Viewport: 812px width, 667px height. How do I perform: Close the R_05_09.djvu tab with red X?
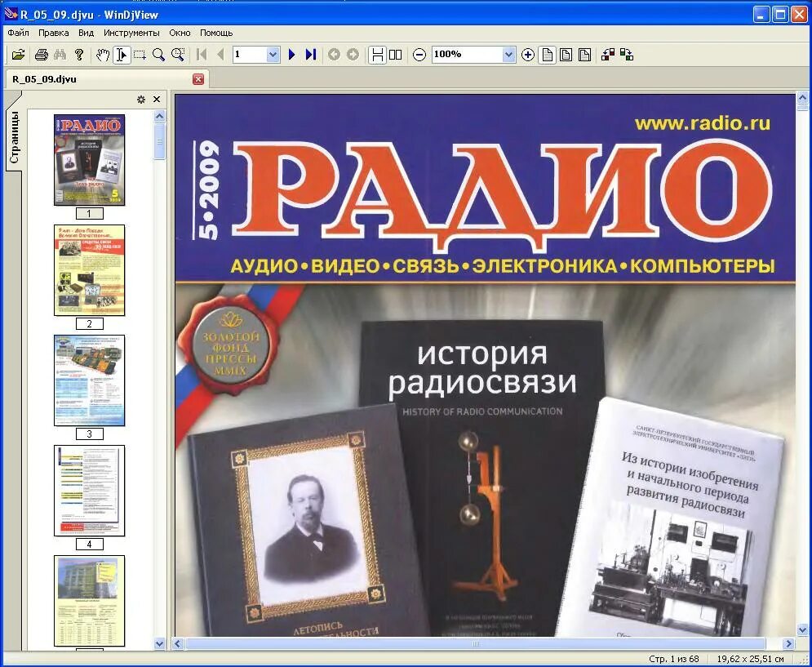tap(198, 79)
